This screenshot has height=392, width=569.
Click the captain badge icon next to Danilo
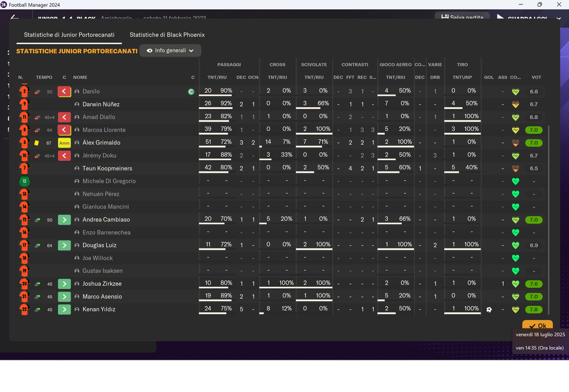click(x=191, y=92)
